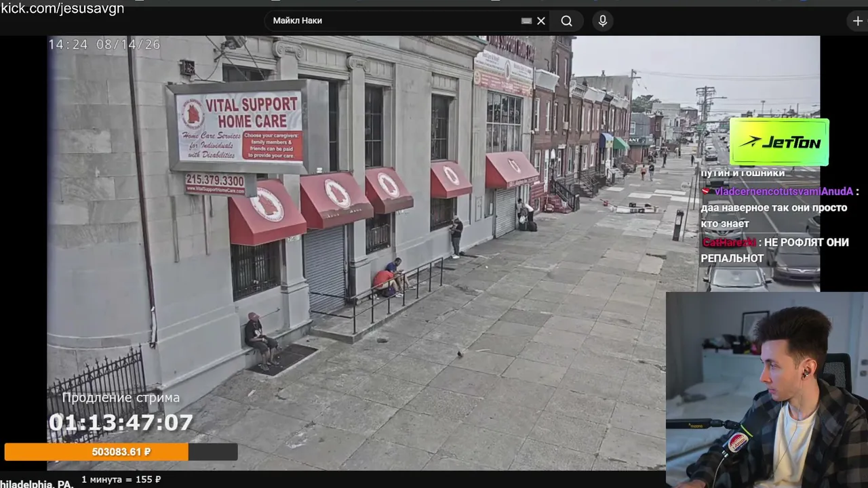This screenshot has height=488, width=868.
Task: Open the on-screen keyboard icon in search
Action: point(526,21)
